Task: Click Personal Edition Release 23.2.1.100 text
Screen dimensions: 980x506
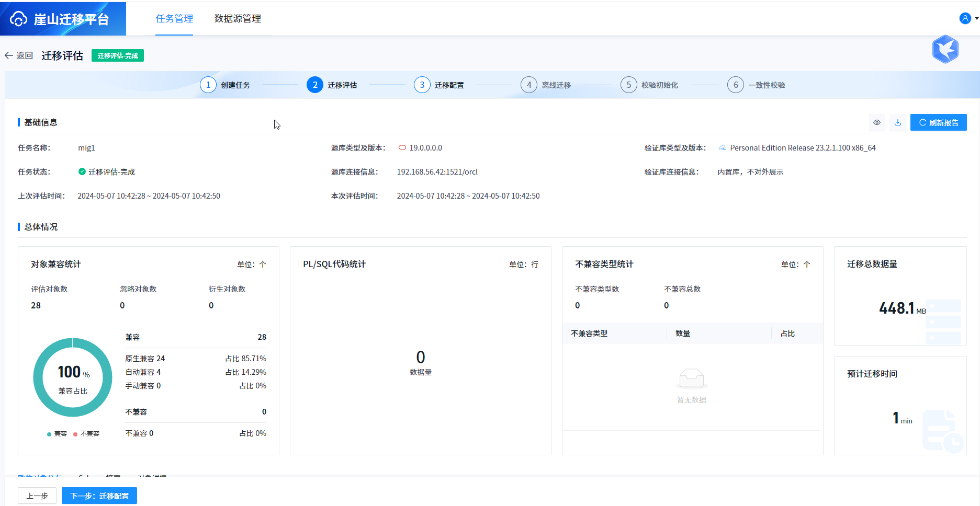Action: click(803, 148)
